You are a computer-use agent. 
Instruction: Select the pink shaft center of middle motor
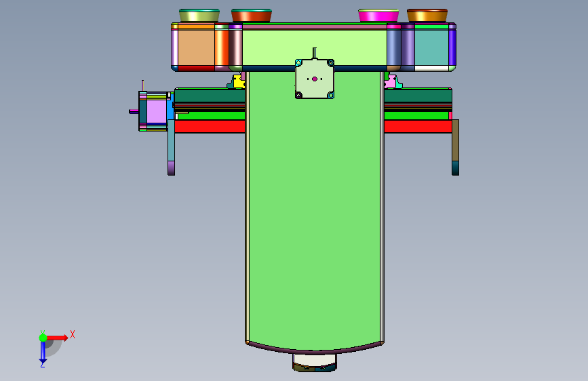314,79
